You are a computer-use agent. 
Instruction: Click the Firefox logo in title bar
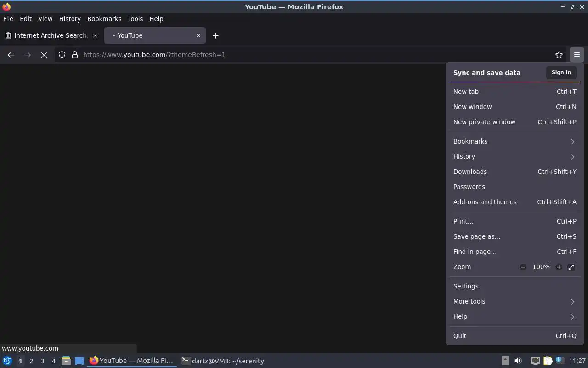[6, 6]
